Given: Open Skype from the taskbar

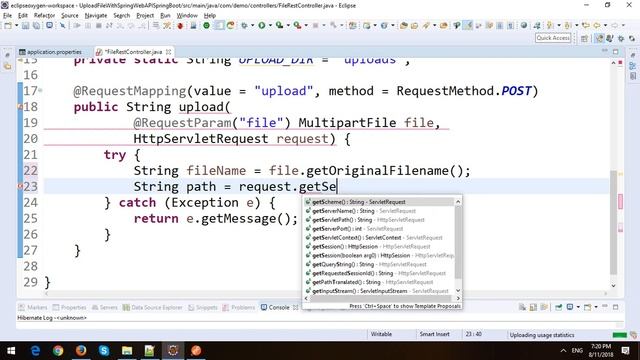Looking at the screenshot, I should [104, 351].
